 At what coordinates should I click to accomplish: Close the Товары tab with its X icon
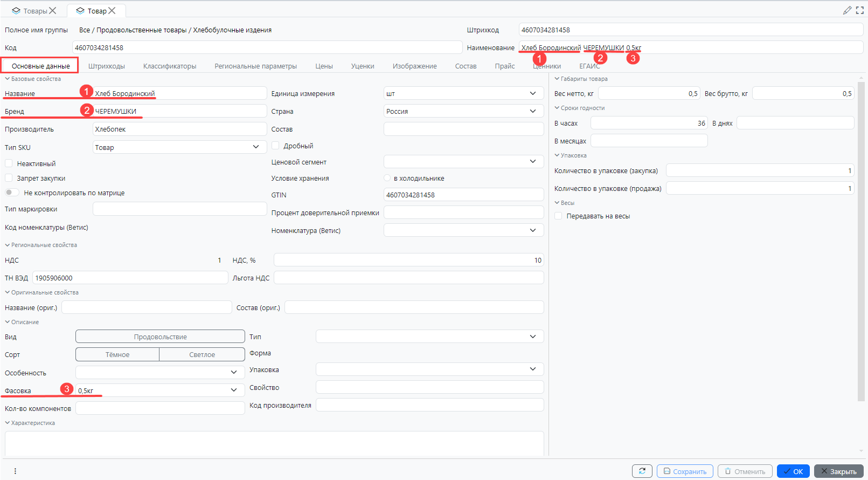[x=53, y=11]
